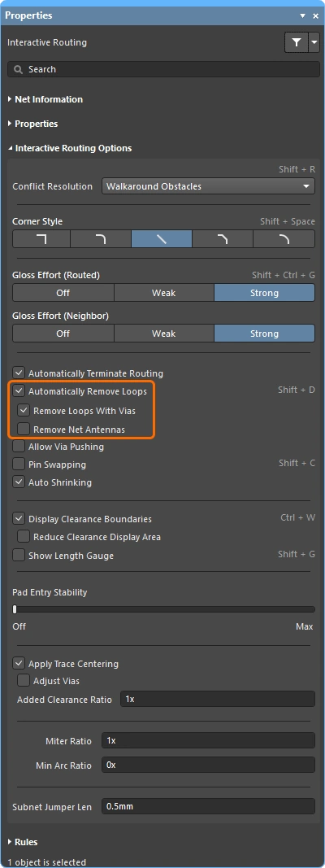
Task: Click the Interactive Routing label
Action: [x=47, y=42]
